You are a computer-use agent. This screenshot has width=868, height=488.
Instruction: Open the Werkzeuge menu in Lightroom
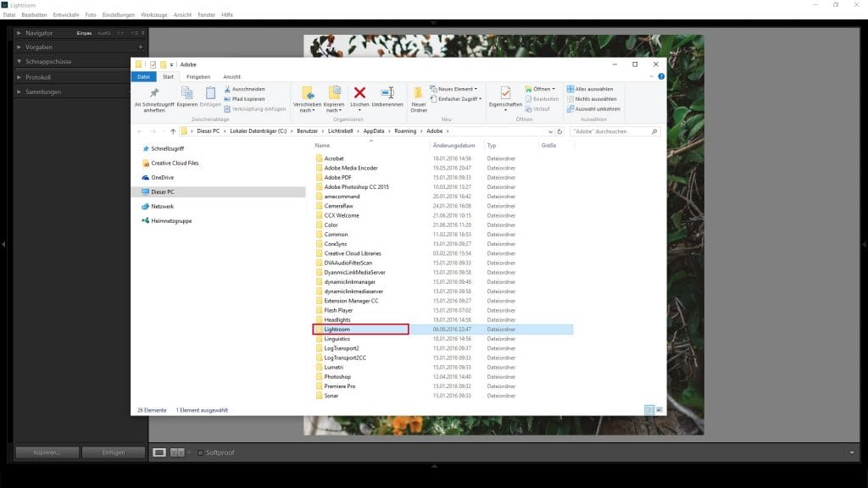click(154, 15)
